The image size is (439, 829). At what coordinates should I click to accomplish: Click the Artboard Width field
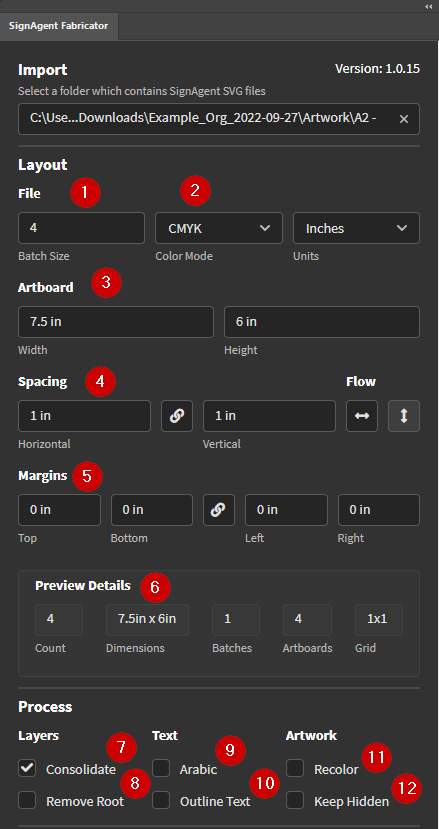pyautogui.click(x=116, y=322)
